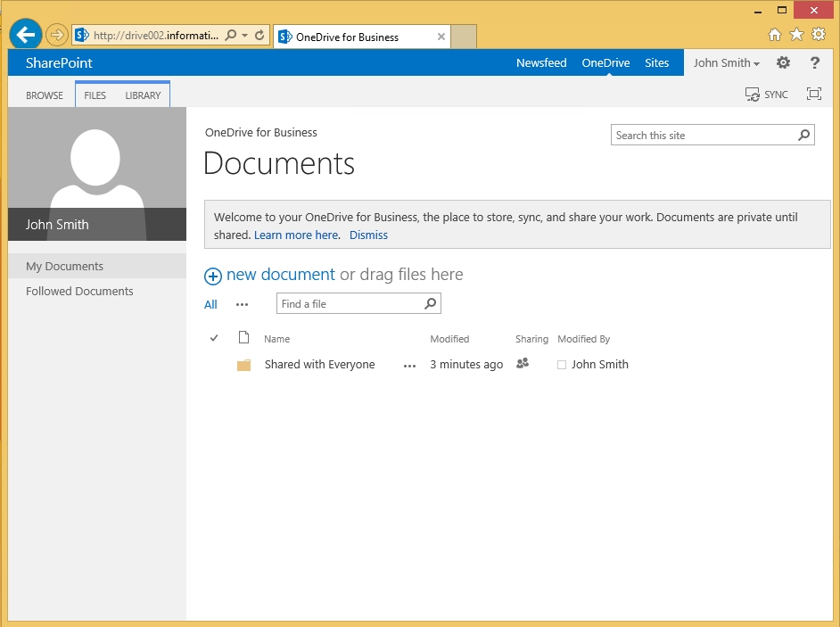Image resolution: width=840 pixels, height=627 pixels.
Task: Select the All view link
Action: click(x=210, y=304)
